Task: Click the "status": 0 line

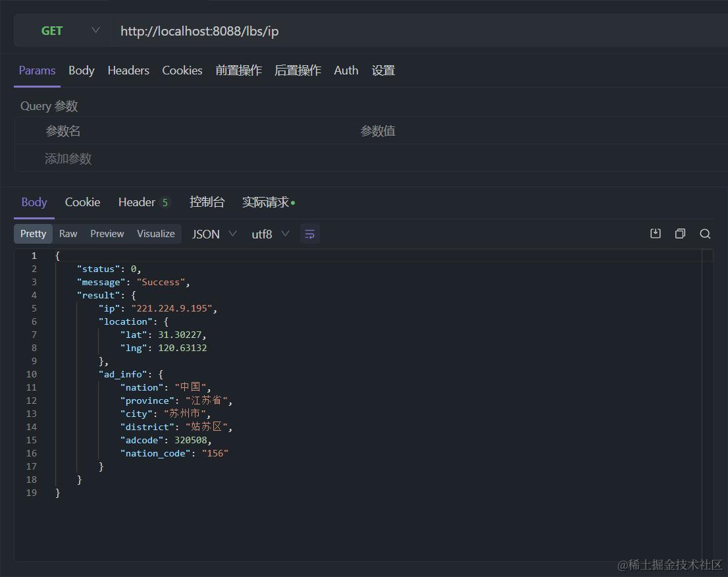Action: click(109, 269)
